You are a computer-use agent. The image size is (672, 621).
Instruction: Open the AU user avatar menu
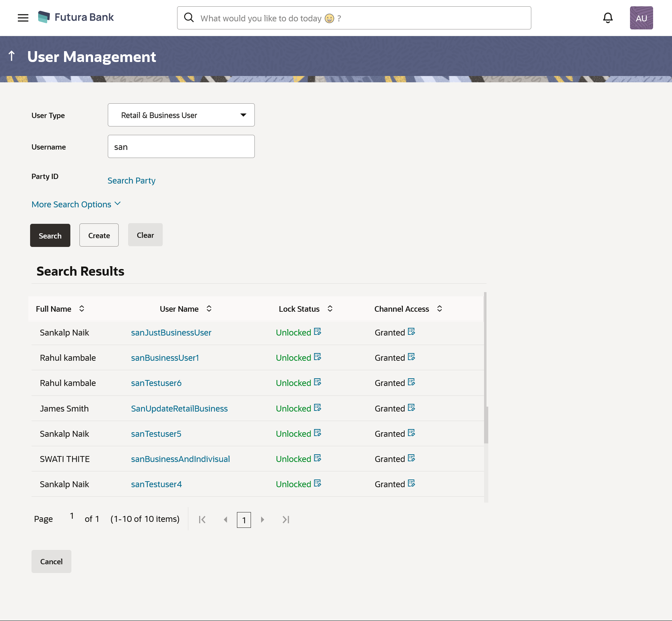pyautogui.click(x=641, y=18)
